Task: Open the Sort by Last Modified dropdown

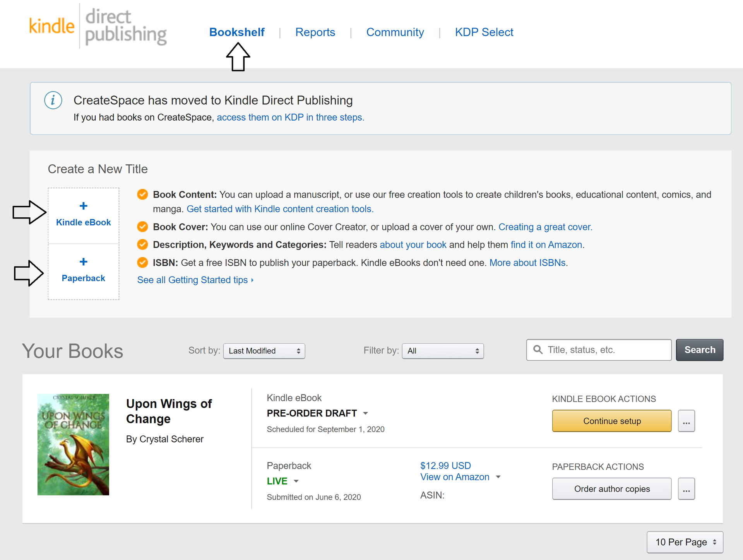Action: point(264,351)
